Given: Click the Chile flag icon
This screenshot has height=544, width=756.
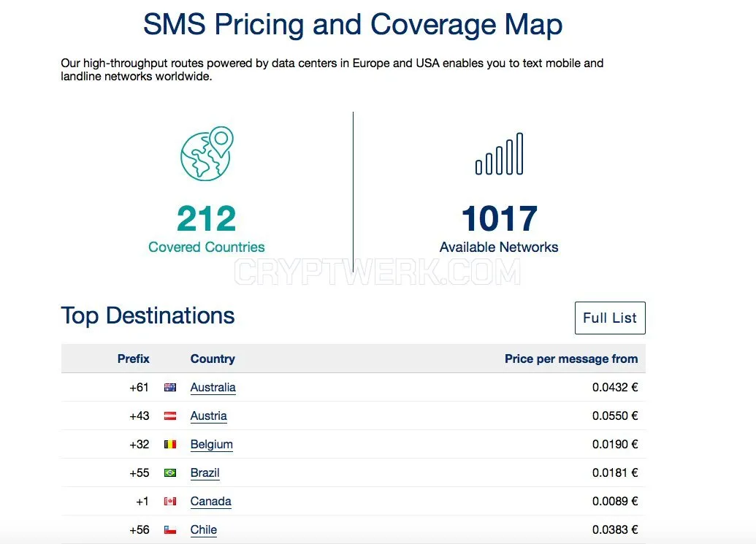Looking at the screenshot, I should 170,529.
